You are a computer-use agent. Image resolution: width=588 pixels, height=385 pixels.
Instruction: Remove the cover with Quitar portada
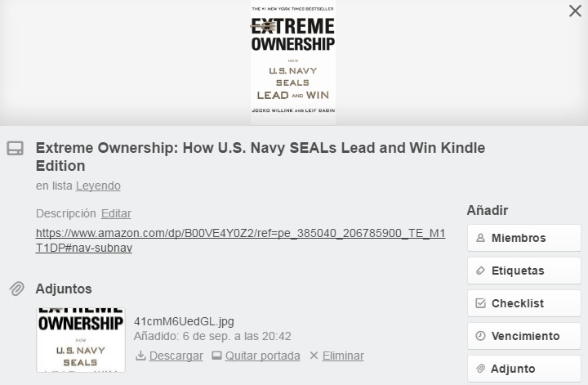262,356
